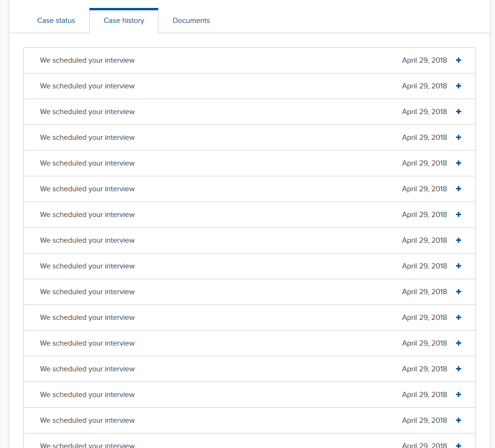Open the Case status tab
The image size is (495, 448).
pos(56,21)
